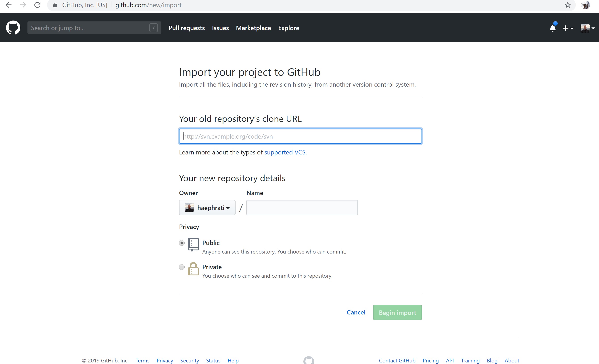This screenshot has width=599, height=364.
Task: Open the Pricing footer link
Action: [x=430, y=360]
